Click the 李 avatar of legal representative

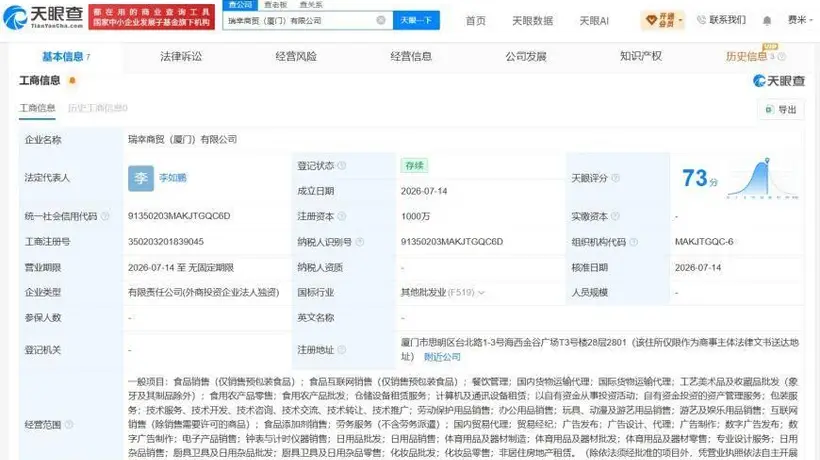click(141, 178)
